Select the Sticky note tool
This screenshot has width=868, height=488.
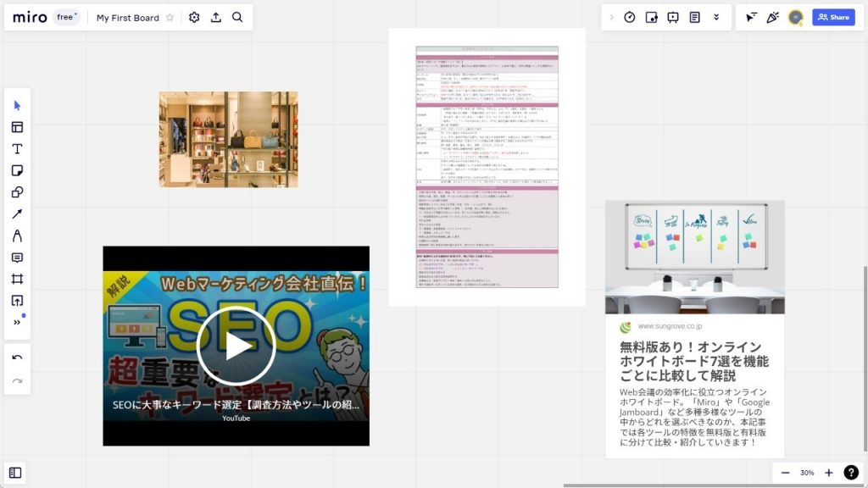pos(17,170)
